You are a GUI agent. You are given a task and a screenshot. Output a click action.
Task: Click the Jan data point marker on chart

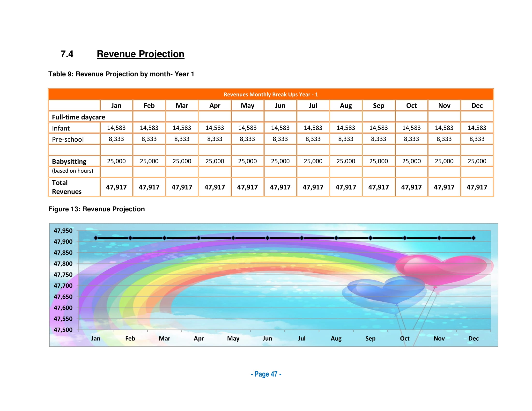tap(96, 238)
